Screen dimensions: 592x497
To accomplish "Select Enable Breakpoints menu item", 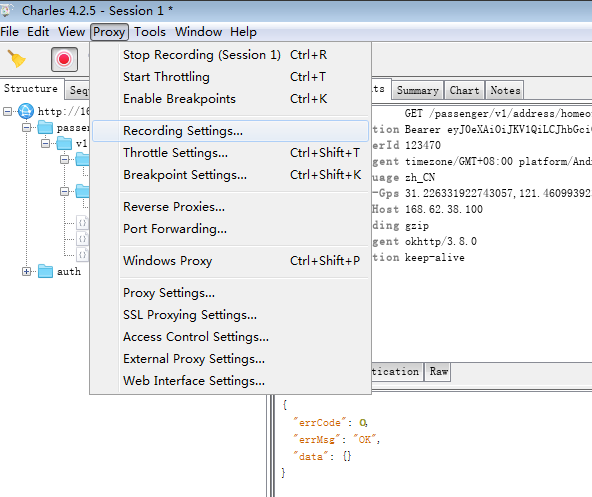I will pyautogui.click(x=230, y=99).
